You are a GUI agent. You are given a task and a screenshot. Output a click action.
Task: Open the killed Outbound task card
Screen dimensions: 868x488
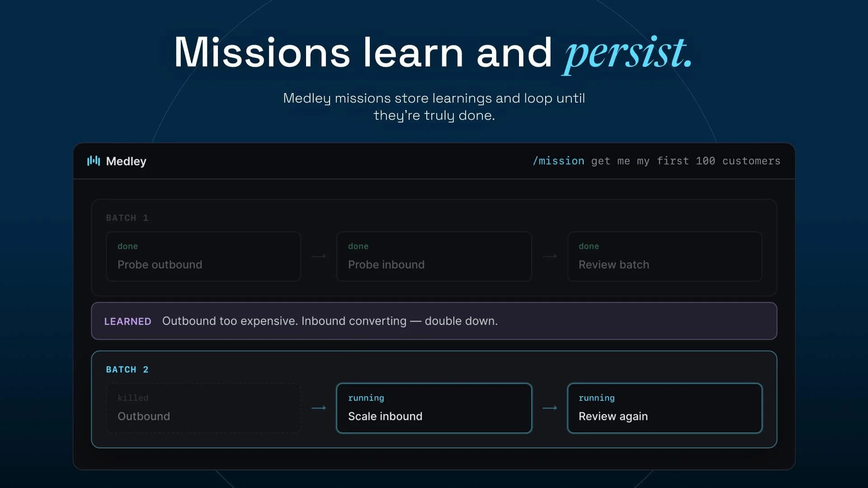[x=203, y=408]
